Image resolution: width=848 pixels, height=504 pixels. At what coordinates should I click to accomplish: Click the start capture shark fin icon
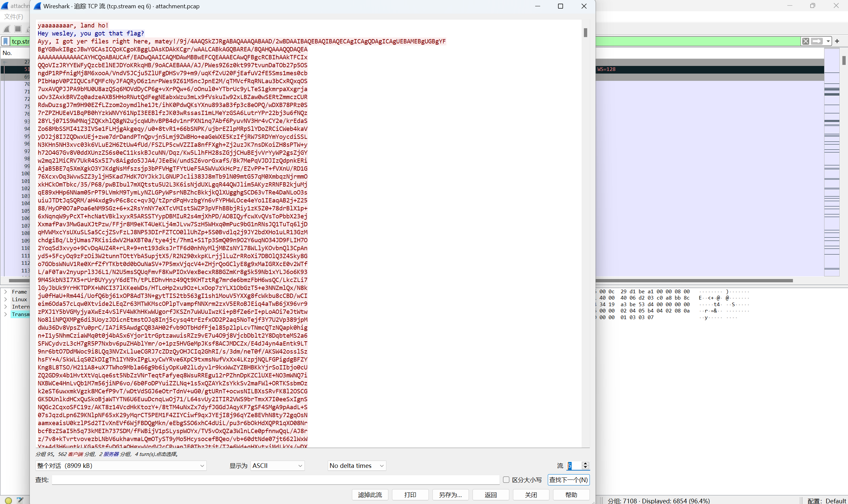pyautogui.click(x=7, y=29)
